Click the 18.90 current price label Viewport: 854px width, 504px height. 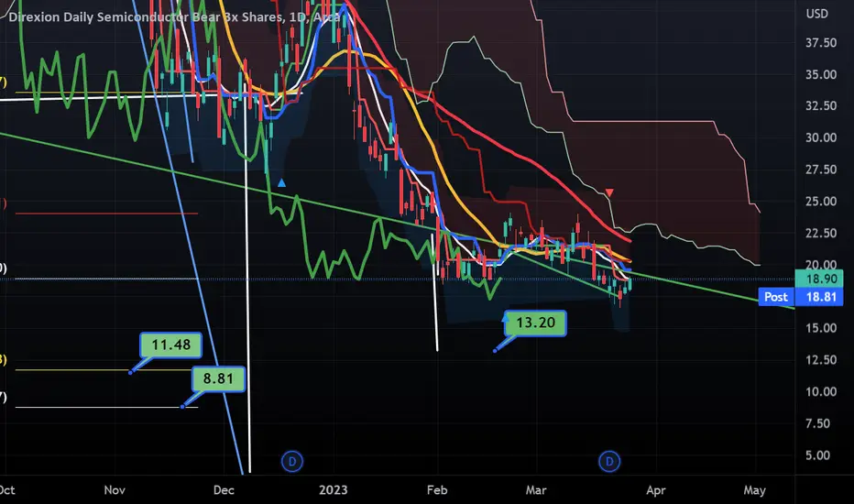(x=819, y=279)
